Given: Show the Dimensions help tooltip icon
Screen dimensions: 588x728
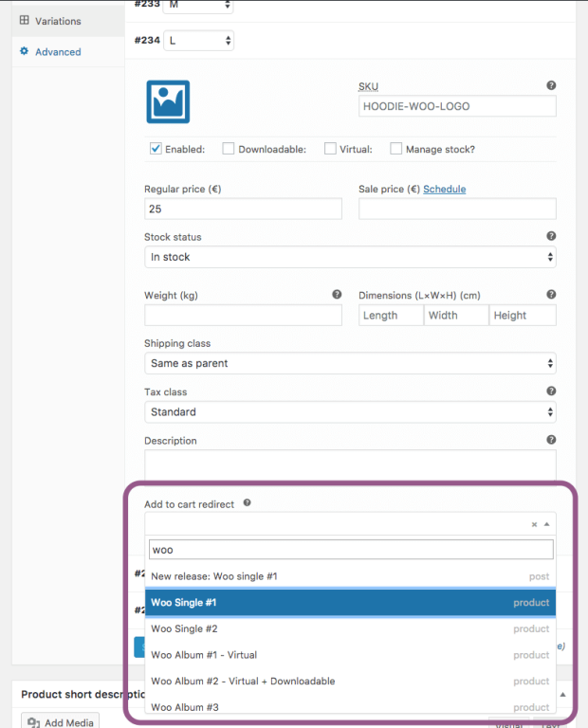Looking at the screenshot, I should 551,295.
